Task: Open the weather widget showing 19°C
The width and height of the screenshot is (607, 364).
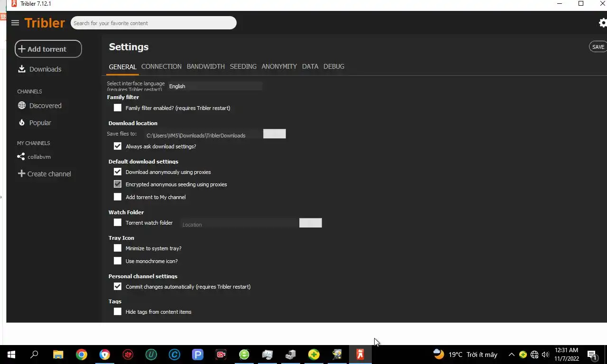Action: [465, 355]
